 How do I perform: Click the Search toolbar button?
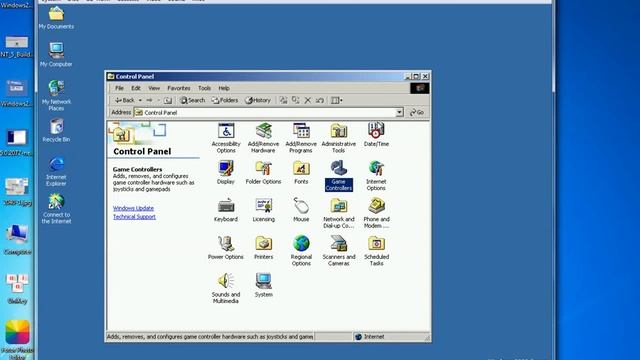click(x=192, y=100)
